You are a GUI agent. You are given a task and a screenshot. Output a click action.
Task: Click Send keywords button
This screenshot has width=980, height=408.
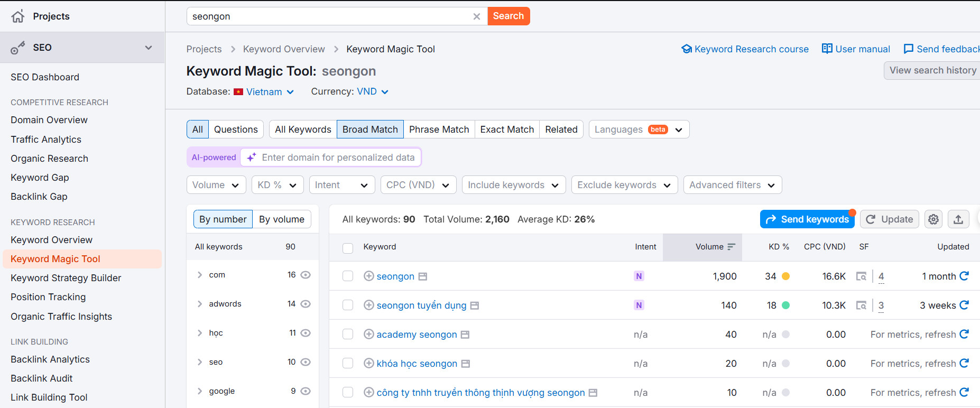807,219
